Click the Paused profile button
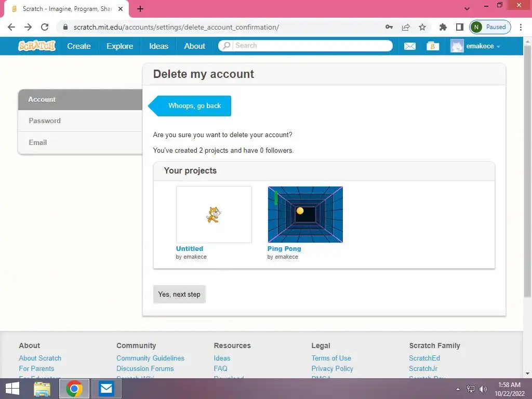 490,27
